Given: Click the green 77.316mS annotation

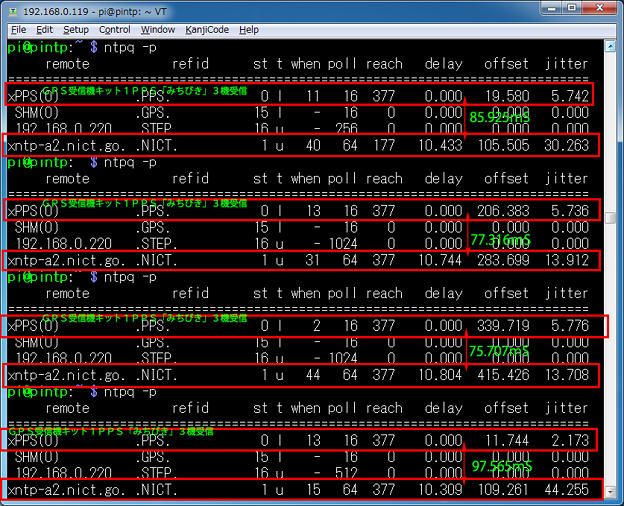Looking at the screenshot, I should 501,240.
